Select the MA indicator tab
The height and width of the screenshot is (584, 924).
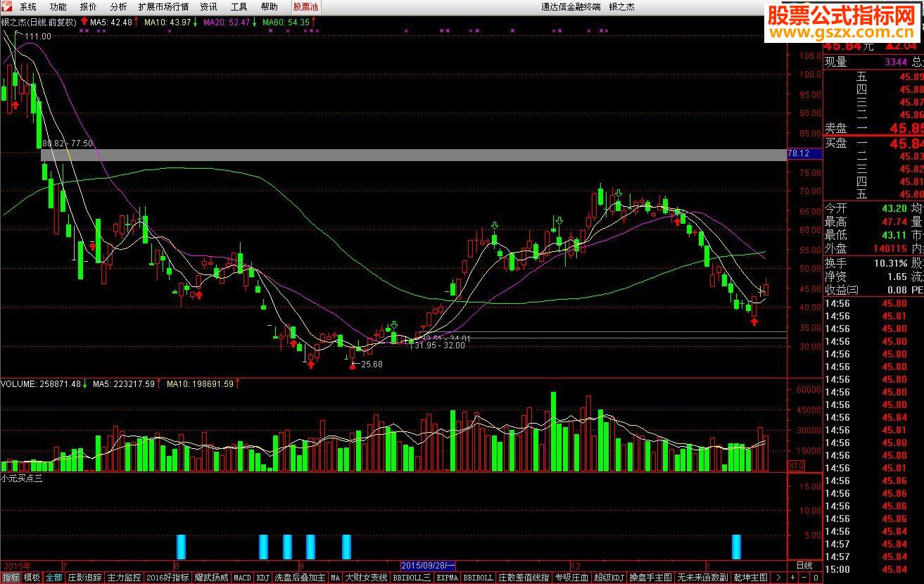pos(335,578)
